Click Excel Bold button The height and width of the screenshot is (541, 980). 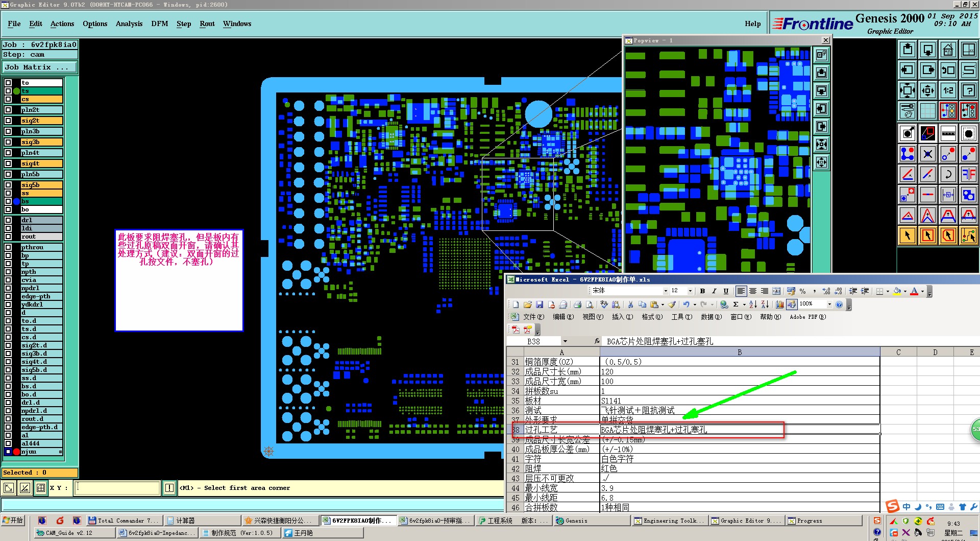(x=702, y=291)
